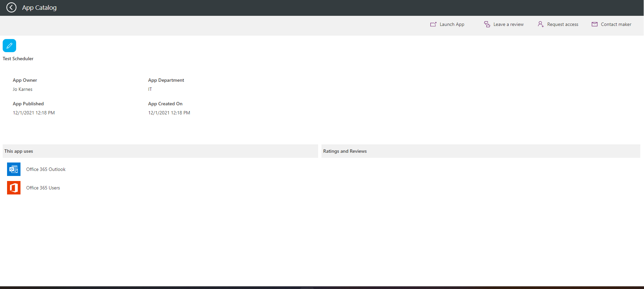Select the Test Scheduler app name
This screenshot has width=644, height=289.
pyautogui.click(x=18, y=59)
